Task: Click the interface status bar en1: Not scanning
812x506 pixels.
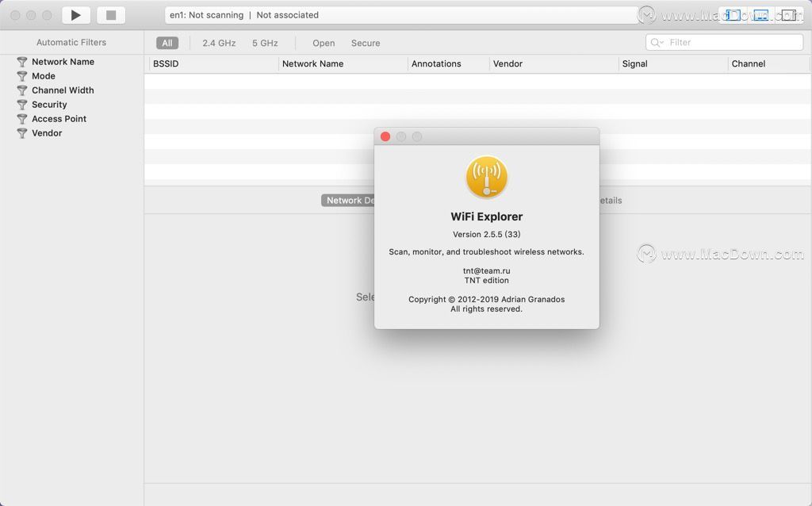Action: [402, 15]
